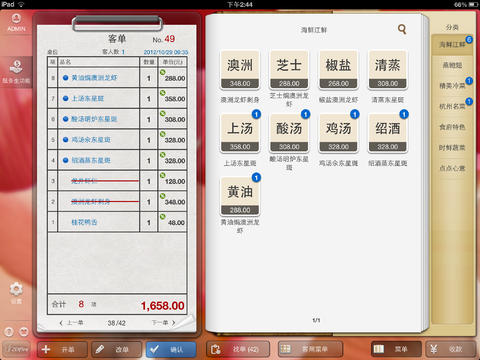Add 清蒸 dish priced 308.00
This screenshot has height=360, width=480.
(x=388, y=70)
